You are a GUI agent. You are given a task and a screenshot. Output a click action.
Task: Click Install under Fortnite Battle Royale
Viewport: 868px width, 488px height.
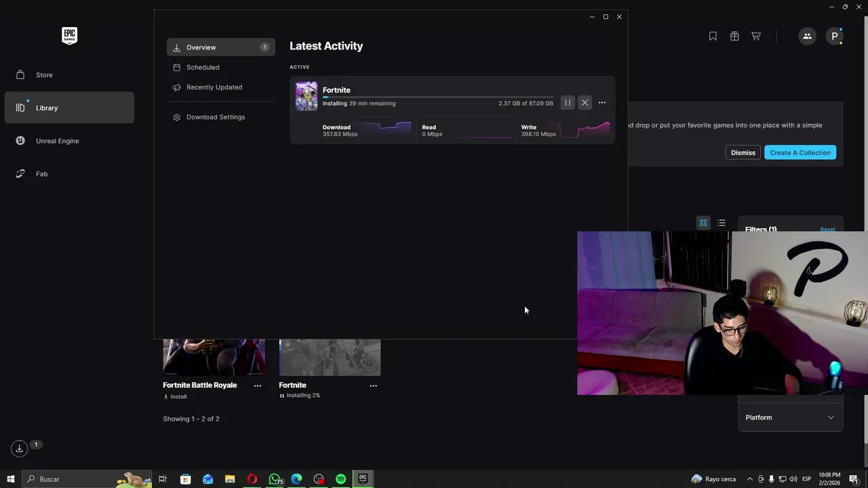(175, 396)
